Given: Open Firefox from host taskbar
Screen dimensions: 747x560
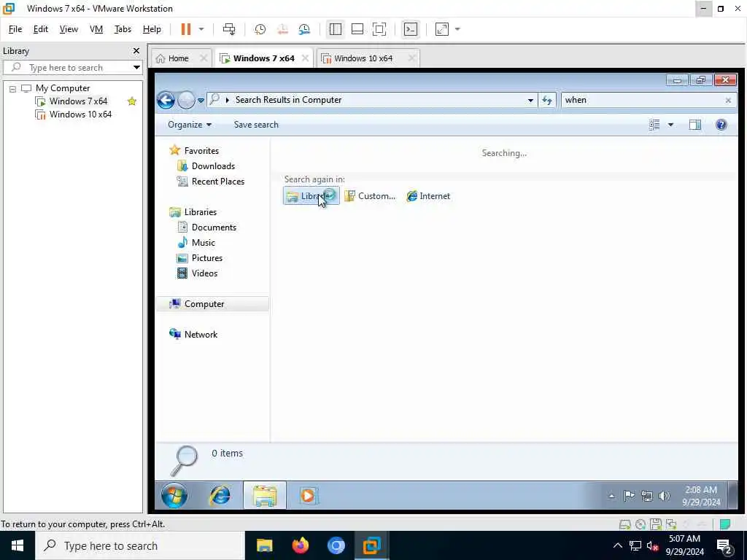Looking at the screenshot, I should [x=300, y=545].
